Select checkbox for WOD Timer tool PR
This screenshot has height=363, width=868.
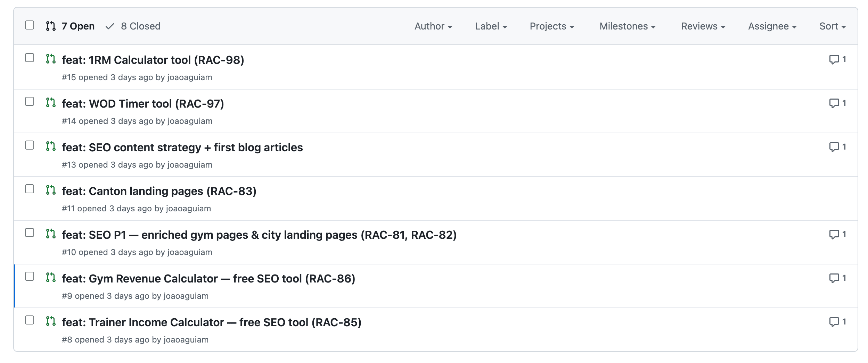point(30,101)
